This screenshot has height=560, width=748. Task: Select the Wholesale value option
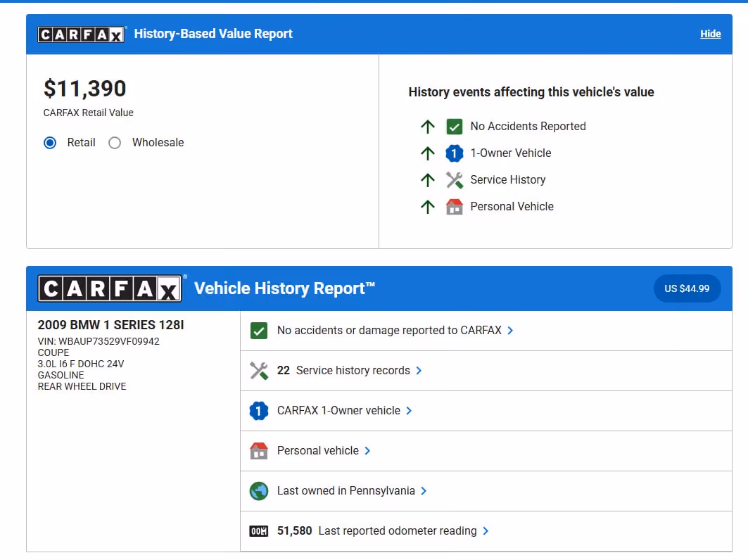click(x=115, y=143)
